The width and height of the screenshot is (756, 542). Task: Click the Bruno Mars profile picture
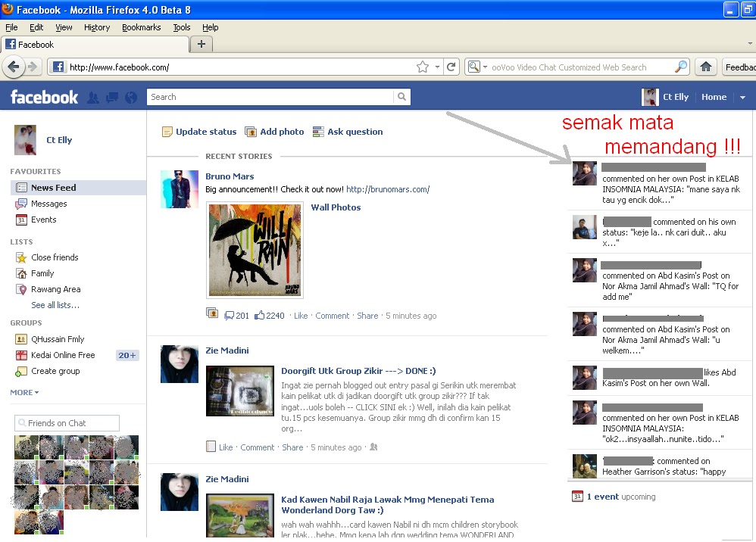point(180,188)
